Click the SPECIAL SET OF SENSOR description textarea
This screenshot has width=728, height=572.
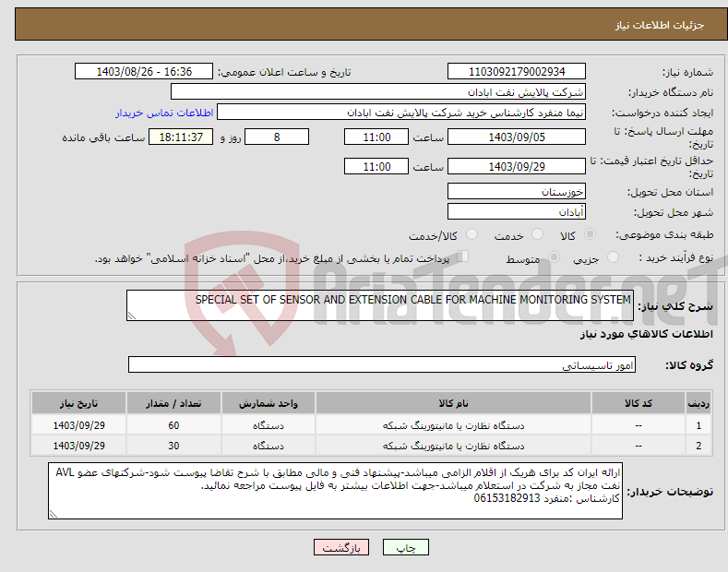380,305
